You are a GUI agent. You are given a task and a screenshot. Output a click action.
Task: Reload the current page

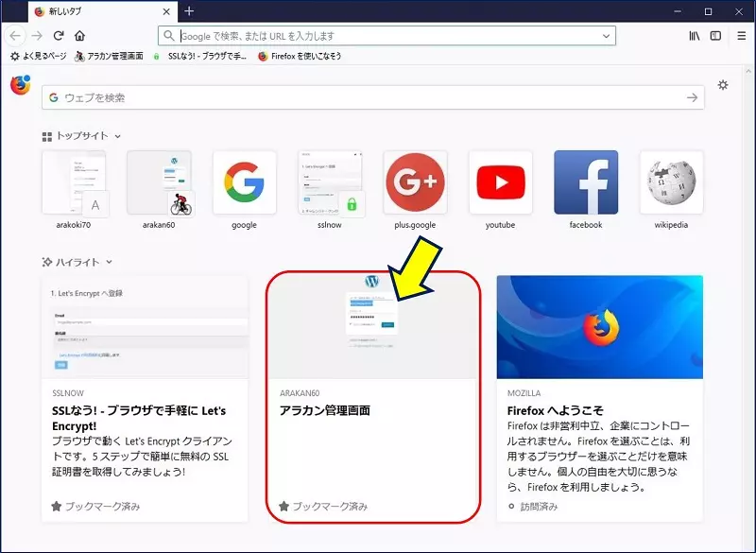pyautogui.click(x=59, y=36)
